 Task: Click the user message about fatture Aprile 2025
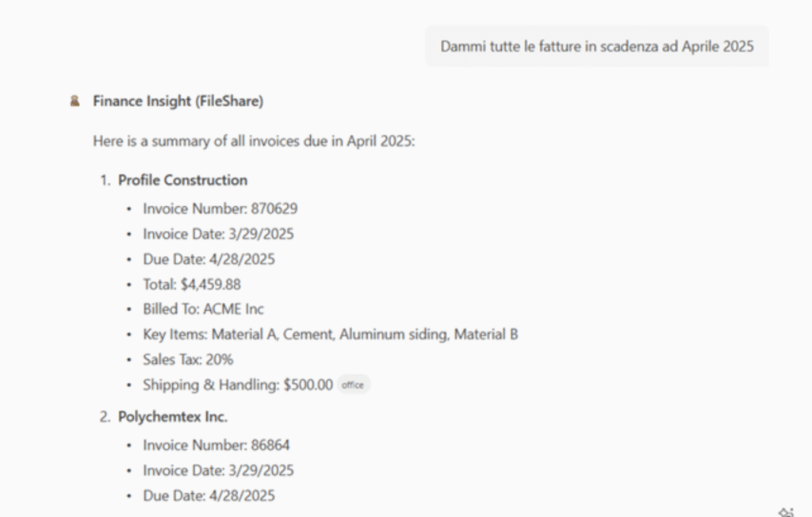coord(596,47)
